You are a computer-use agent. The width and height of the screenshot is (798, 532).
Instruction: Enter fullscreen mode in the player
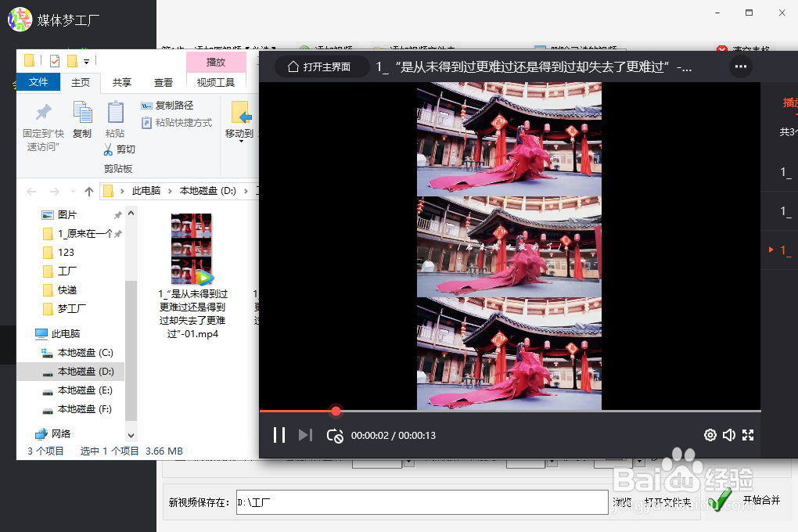point(748,435)
